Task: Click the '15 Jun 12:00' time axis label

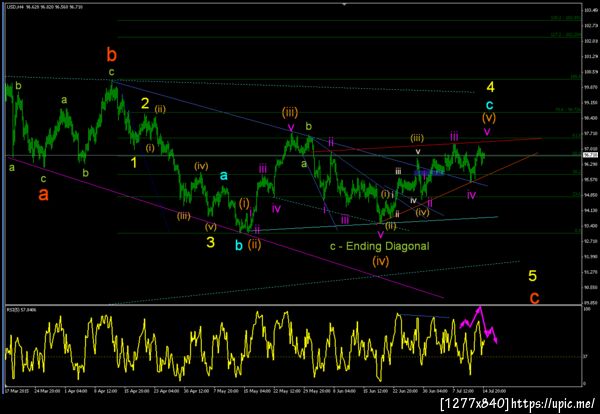Action: point(375,391)
